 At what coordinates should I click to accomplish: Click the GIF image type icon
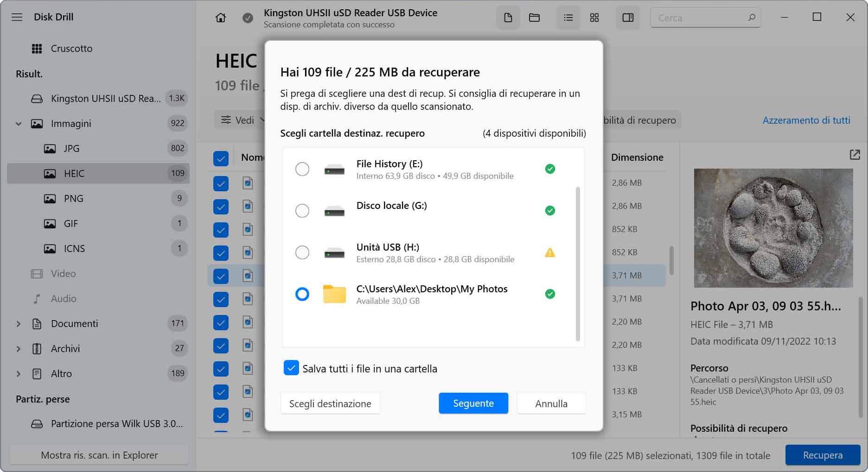pyautogui.click(x=50, y=224)
